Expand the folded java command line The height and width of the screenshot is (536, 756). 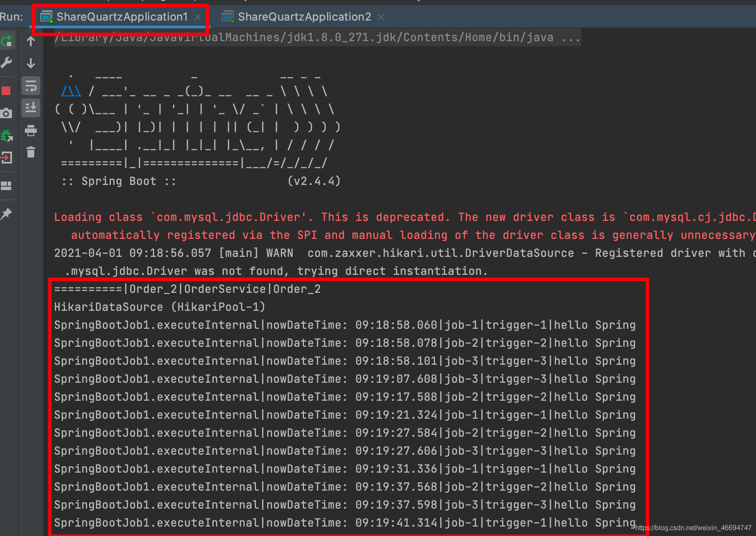point(317,38)
